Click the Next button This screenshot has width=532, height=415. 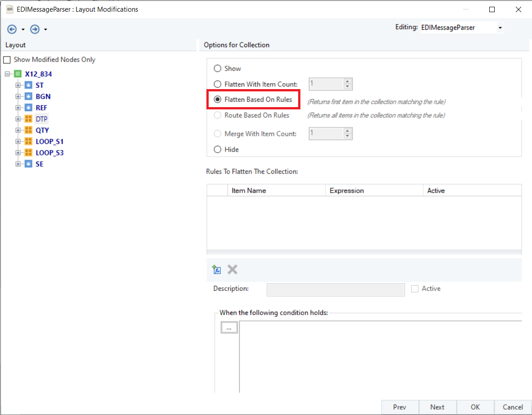(437, 407)
